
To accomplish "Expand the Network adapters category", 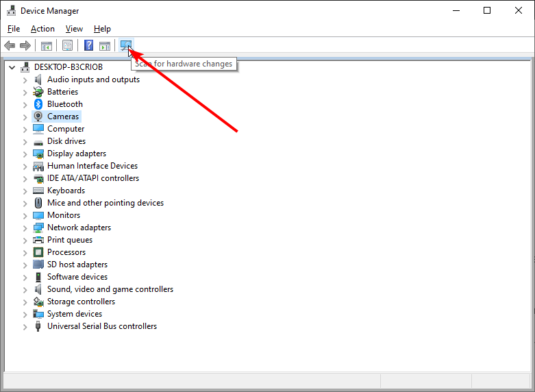I will pos(25,228).
